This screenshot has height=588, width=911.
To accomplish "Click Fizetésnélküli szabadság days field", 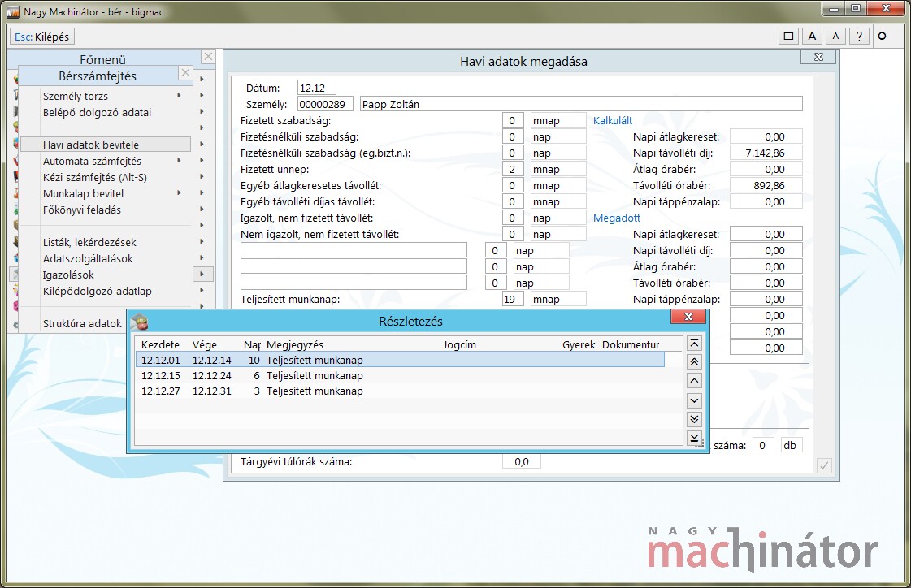I will (513, 136).
